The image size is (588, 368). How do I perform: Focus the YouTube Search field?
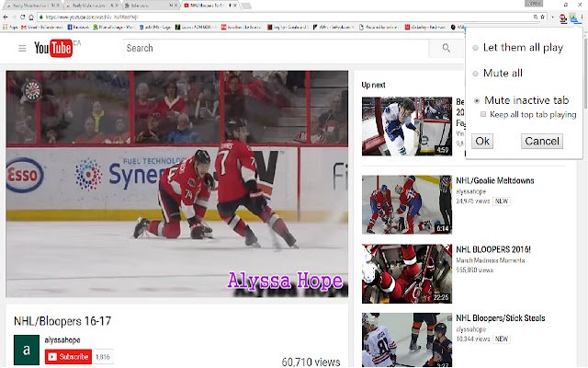point(276,48)
